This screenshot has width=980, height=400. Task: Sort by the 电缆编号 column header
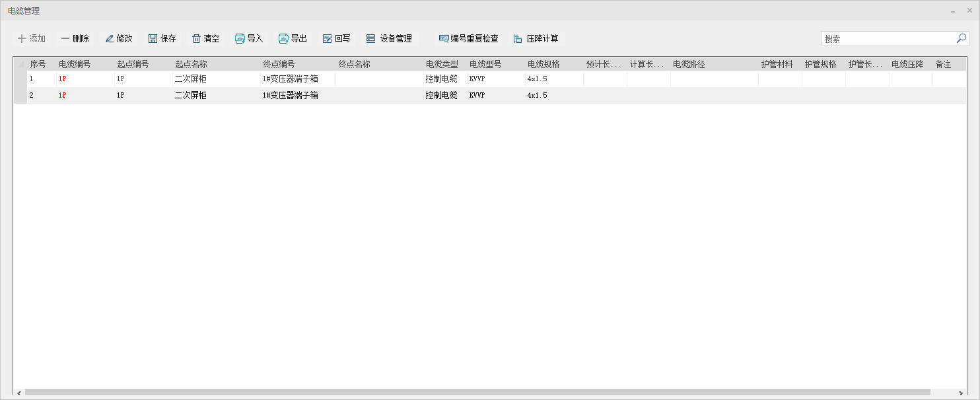pyautogui.click(x=75, y=64)
